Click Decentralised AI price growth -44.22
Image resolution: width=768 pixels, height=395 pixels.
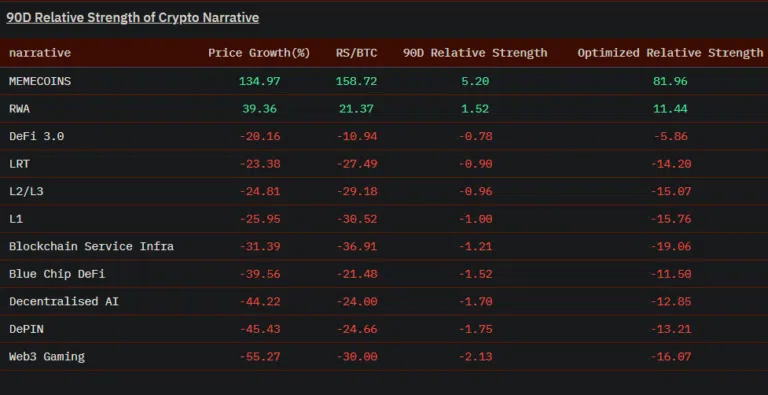pyautogui.click(x=260, y=301)
